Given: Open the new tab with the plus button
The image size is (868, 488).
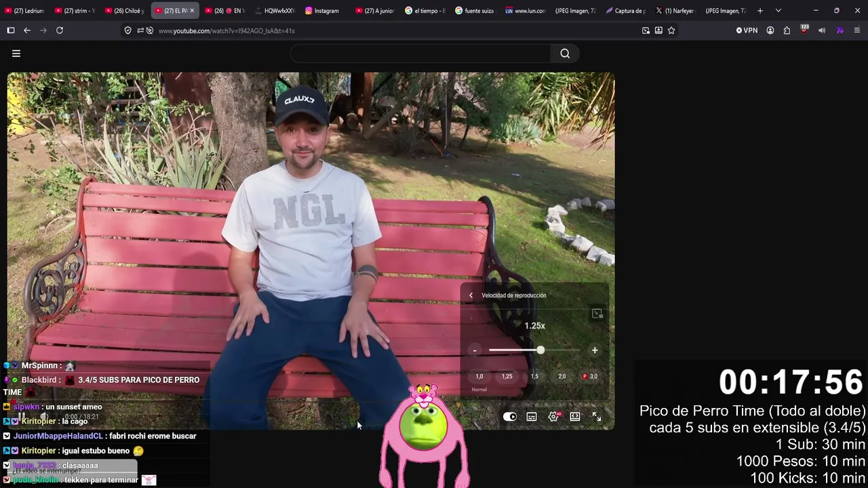Looking at the screenshot, I should point(760,11).
